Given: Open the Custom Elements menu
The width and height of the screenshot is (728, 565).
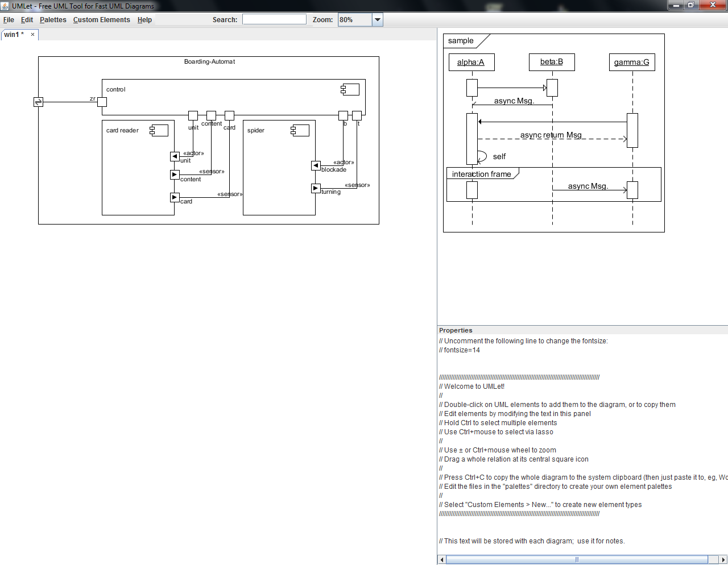Looking at the screenshot, I should (x=101, y=20).
